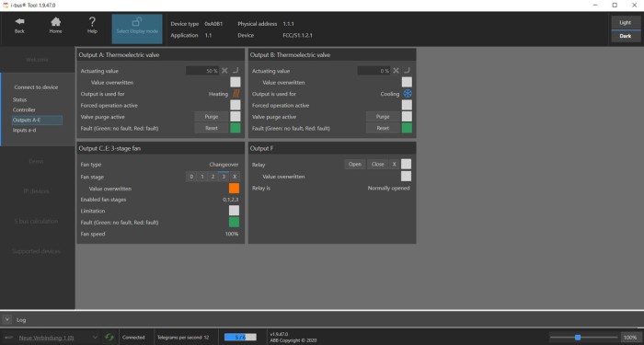Click Output B green fault indicator
The height and width of the screenshot is (345, 644).
tap(407, 128)
